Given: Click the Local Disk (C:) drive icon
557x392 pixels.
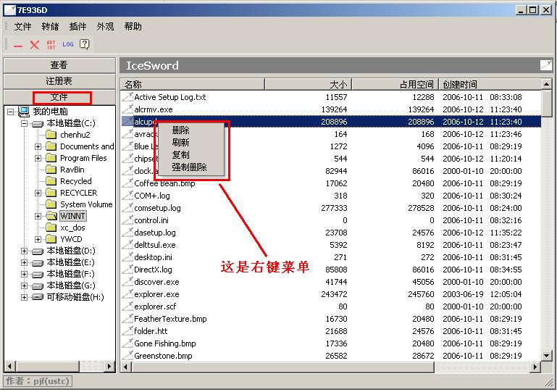Looking at the screenshot, I should point(37,124).
